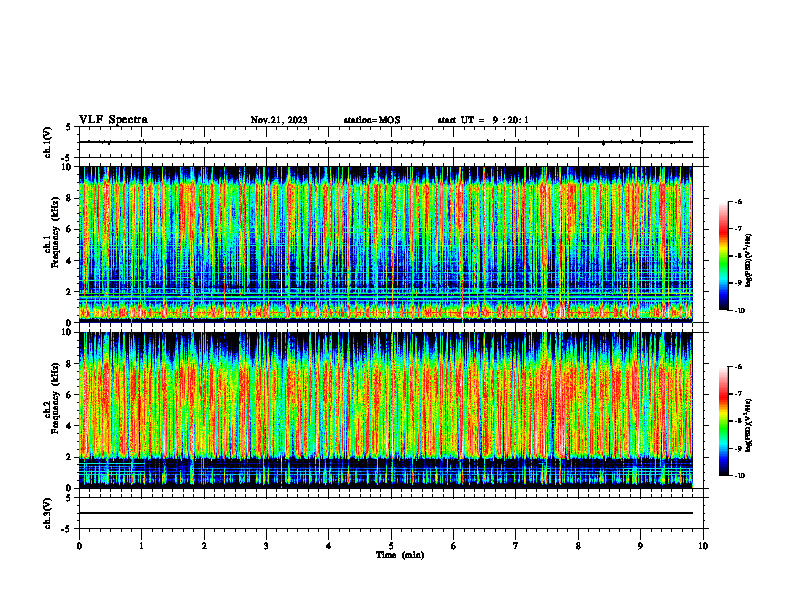This screenshot has width=792, height=612.
Task: Click the "start UT = 9:20:1" header text
Action: click(x=483, y=120)
